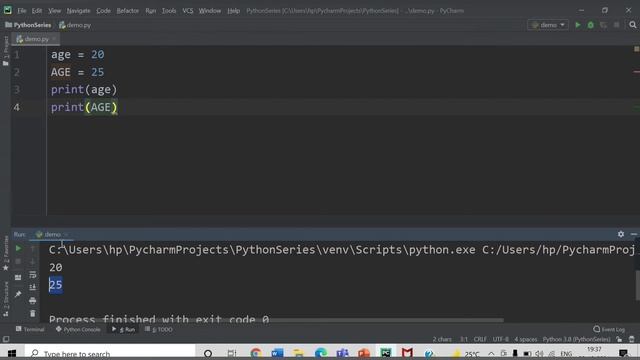
Task: Open the Python Console tool window
Action: pos(78,329)
